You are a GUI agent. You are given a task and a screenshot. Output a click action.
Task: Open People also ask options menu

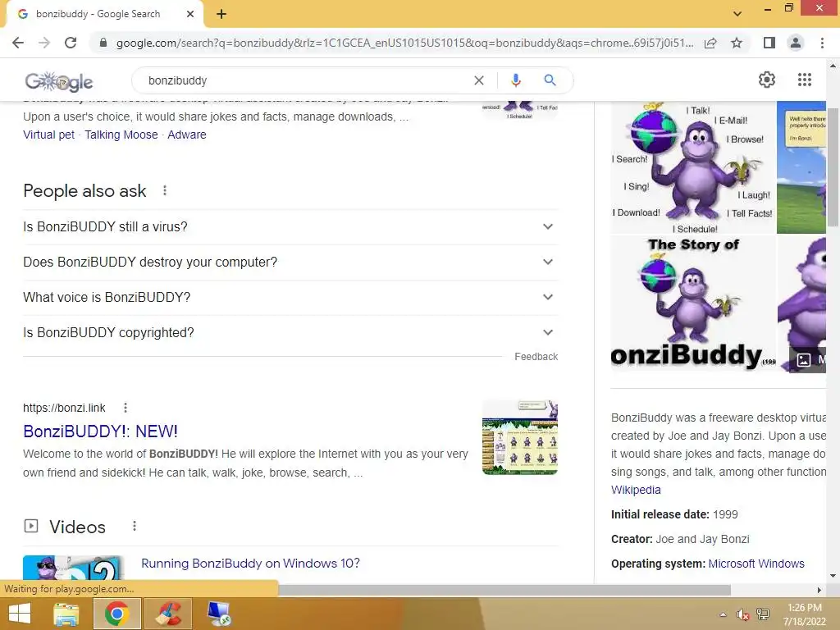pos(164,190)
